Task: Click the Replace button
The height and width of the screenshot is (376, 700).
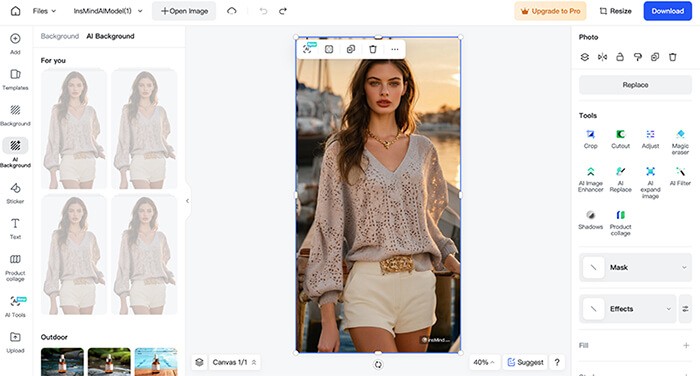Action: [x=635, y=85]
